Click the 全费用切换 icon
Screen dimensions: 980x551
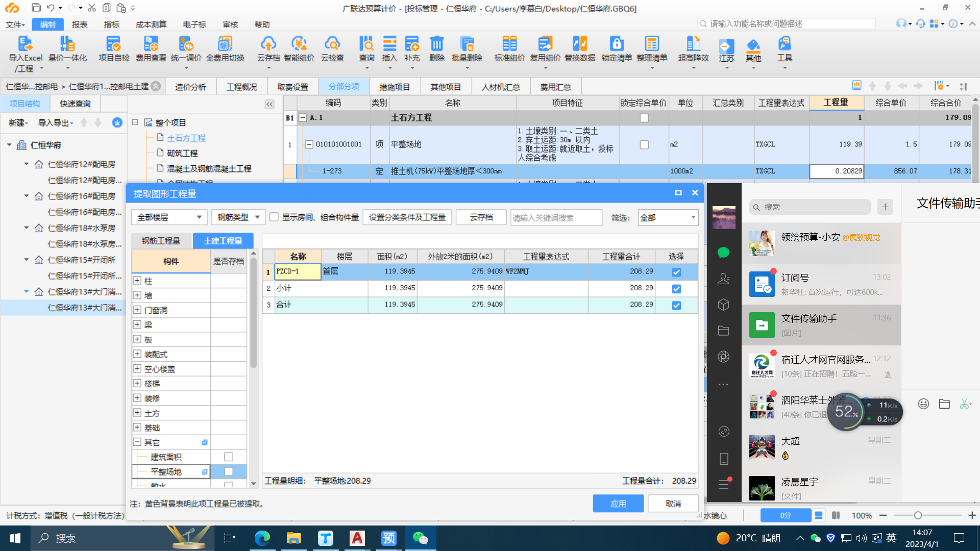[x=225, y=49]
